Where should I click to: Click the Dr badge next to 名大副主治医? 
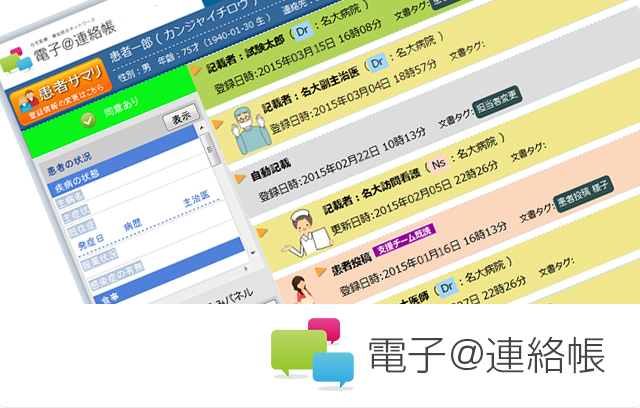(377, 63)
